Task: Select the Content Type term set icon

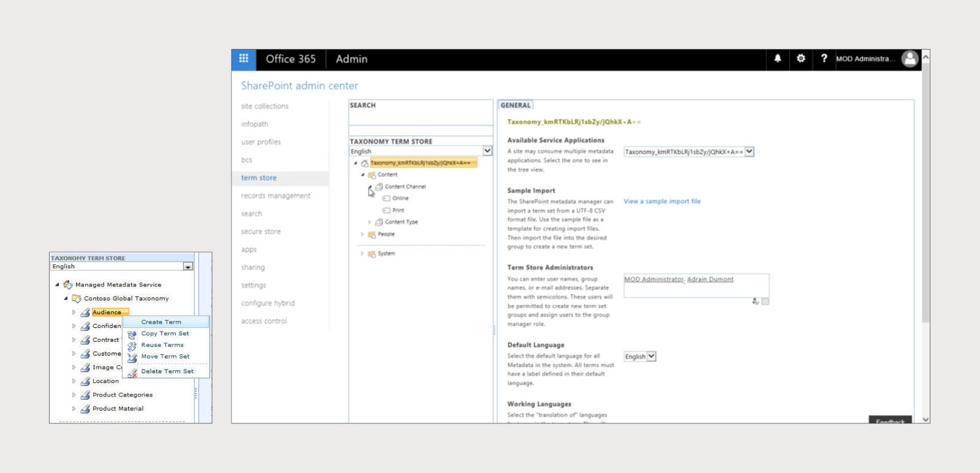Action: [x=379, y=222]
